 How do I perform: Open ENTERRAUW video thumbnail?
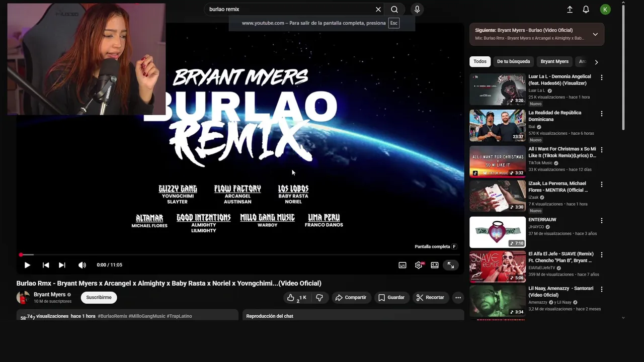tap(498, 232)
